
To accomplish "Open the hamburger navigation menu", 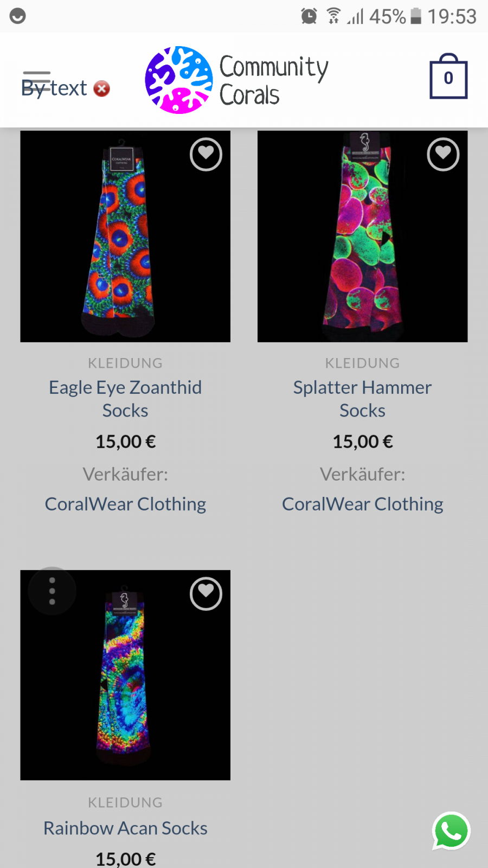I will [36, 80].
